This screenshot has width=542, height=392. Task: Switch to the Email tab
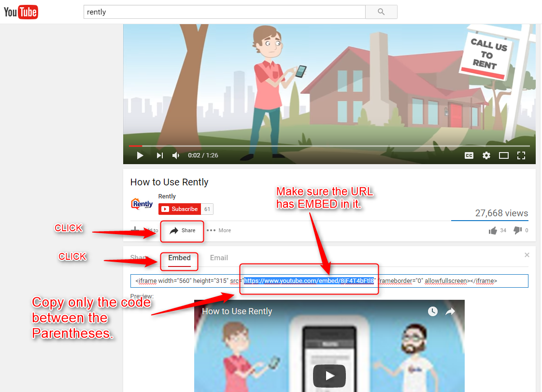click(x=219, y=258)
